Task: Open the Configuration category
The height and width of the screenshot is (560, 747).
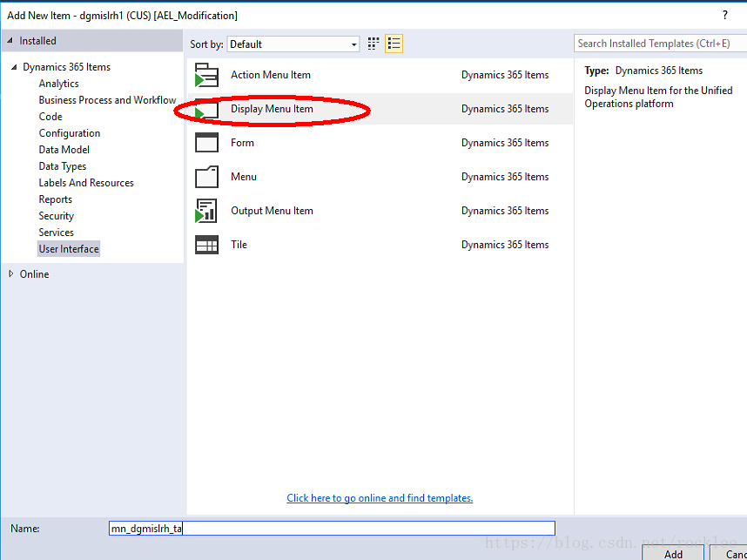Action: point(70,133)
